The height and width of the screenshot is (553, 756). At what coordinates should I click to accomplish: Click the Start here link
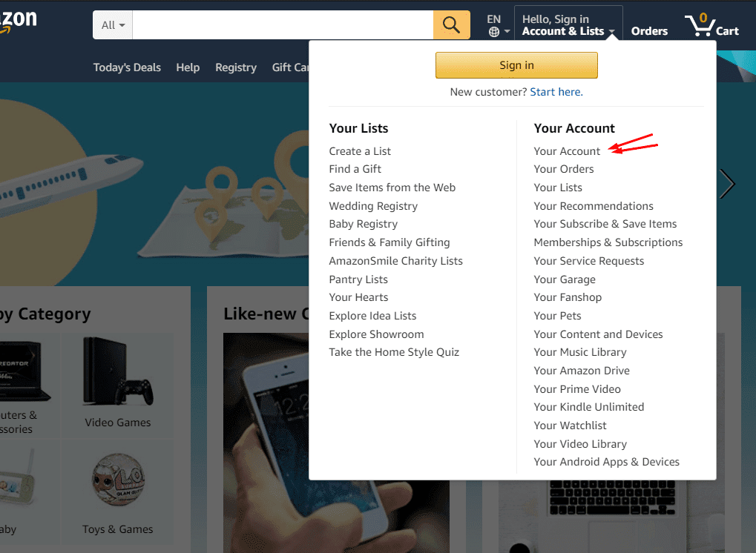coord(556,92)
